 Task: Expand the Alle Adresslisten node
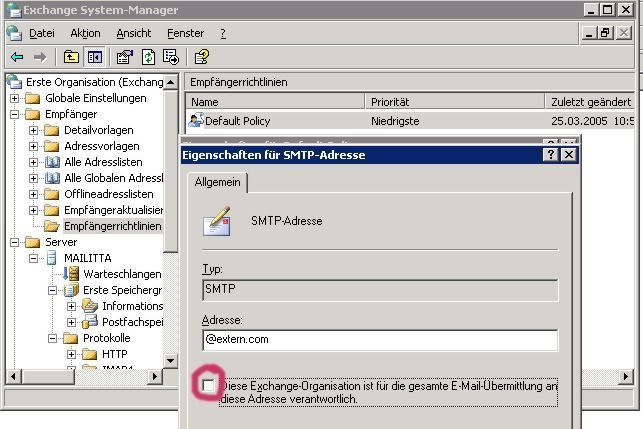click(34, 162)
